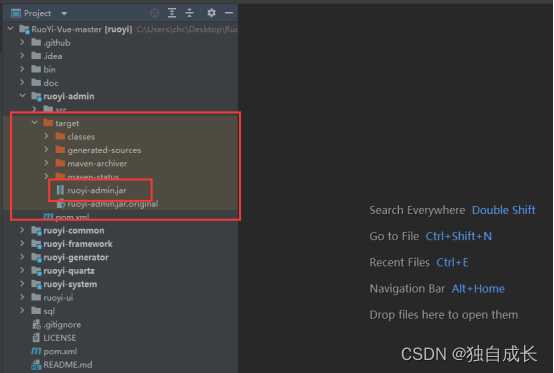Open Project panel settings gear

coord(211,13)
